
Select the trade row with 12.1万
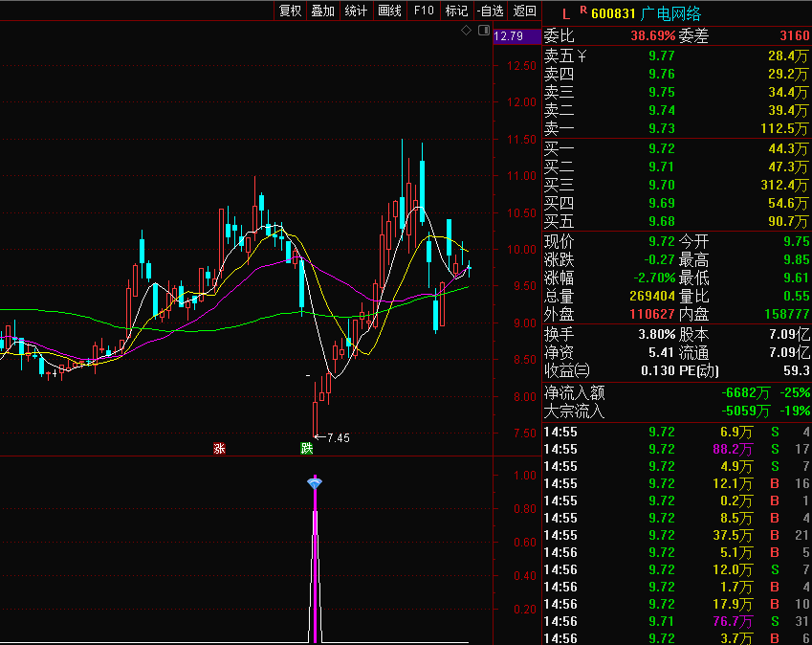click(x=676, y=483)
